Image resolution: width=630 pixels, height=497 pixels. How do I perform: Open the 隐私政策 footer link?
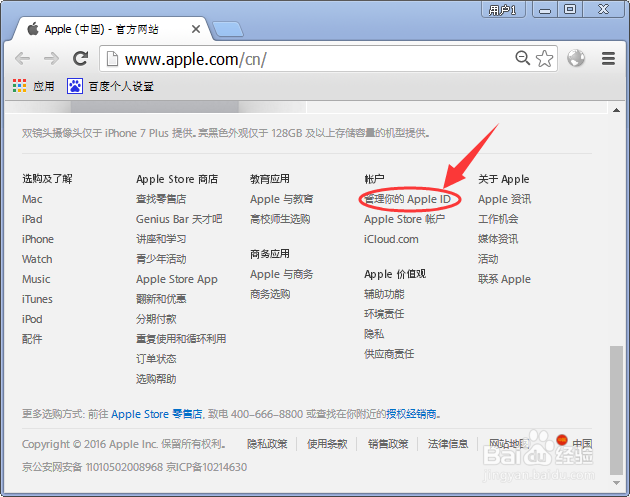[x=267, y=444]
